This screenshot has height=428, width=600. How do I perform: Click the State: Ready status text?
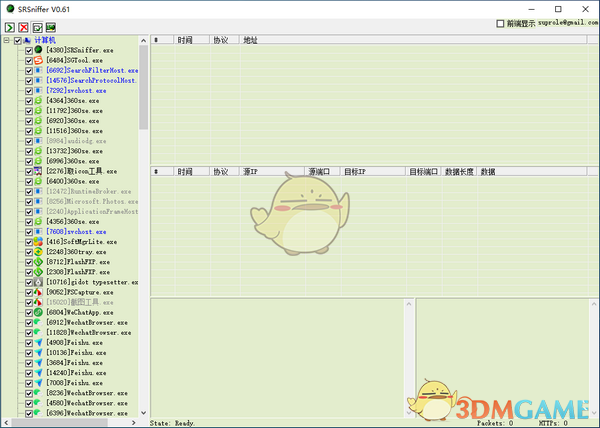[172, 423]
